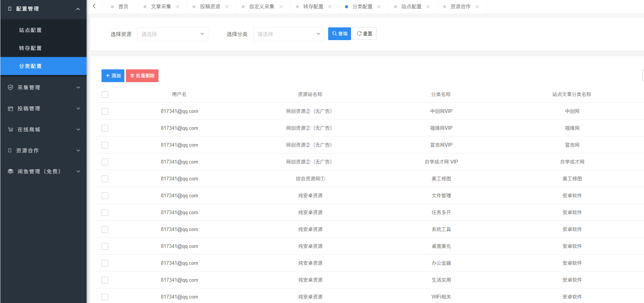Click the shield icon beside 采集管理
This screenshot has height=303, width=644.
tap(10, 87)
